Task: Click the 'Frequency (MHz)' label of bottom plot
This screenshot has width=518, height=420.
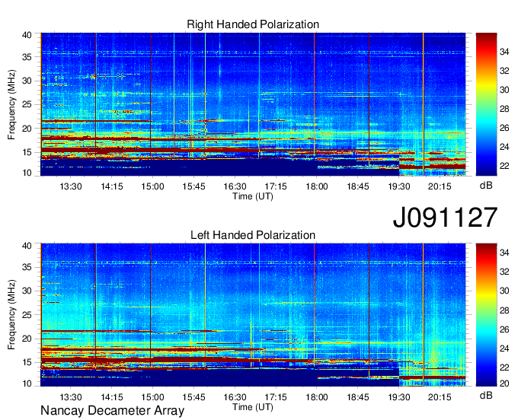Action: click(11, 315)
